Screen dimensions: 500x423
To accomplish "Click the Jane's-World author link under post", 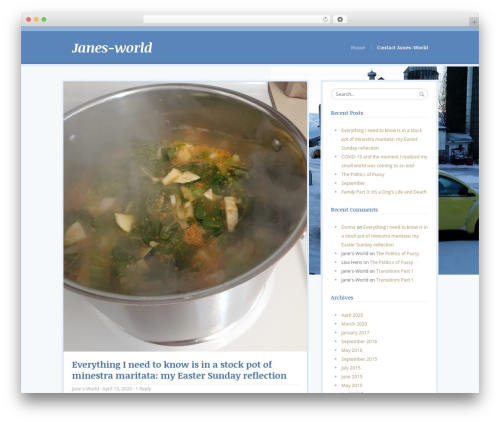I will pos(85,389).
